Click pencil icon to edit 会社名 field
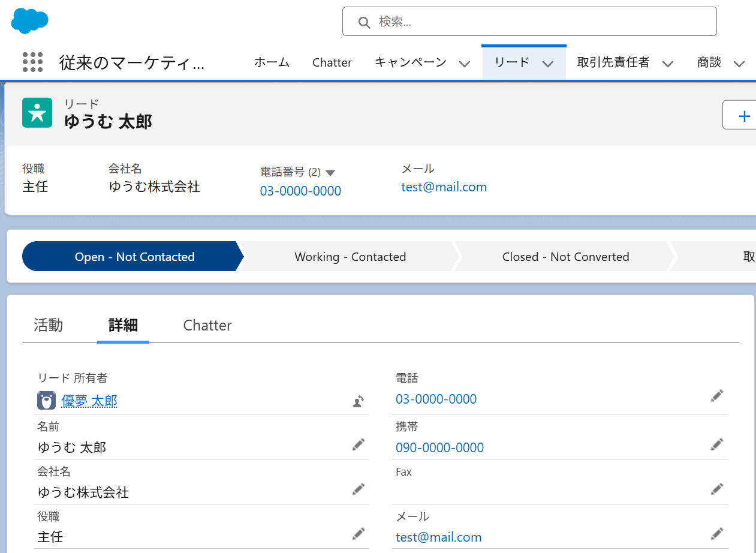The width and height of the screenshot is (756, 553). (358, 489)
